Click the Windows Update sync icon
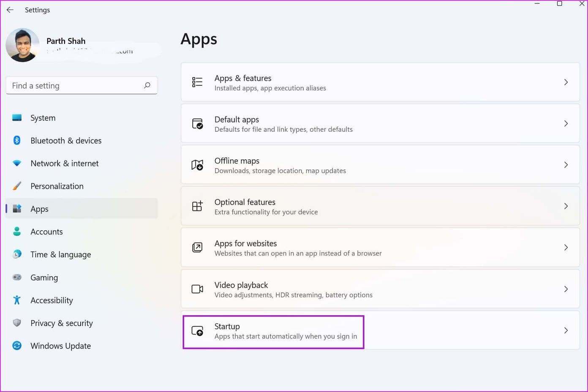 (x=17, y=346)
